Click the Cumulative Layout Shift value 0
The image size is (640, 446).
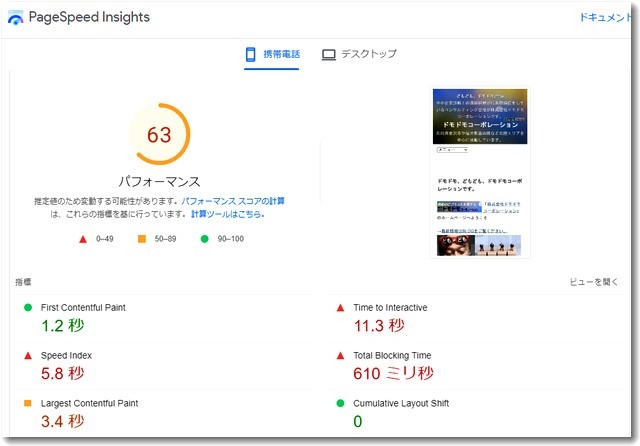[x=358, y=422]
